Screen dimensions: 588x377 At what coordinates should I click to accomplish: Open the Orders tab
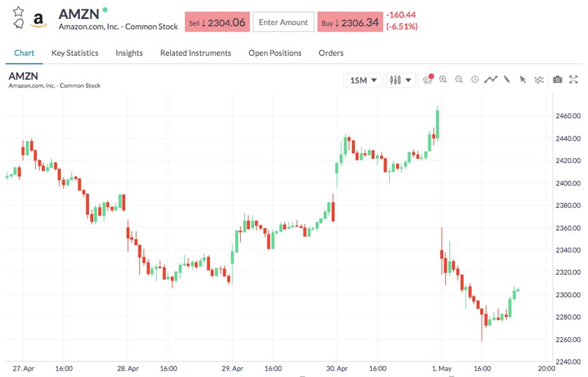pyautogui.click(x=331, y=53)
